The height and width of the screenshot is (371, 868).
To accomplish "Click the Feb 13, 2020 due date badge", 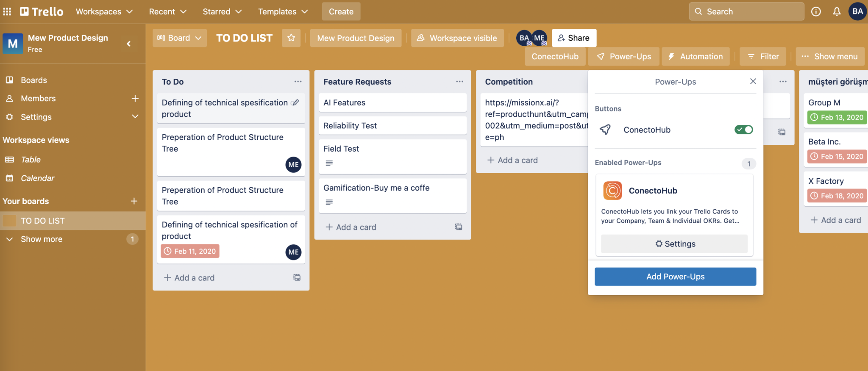I will pos(837,117).
